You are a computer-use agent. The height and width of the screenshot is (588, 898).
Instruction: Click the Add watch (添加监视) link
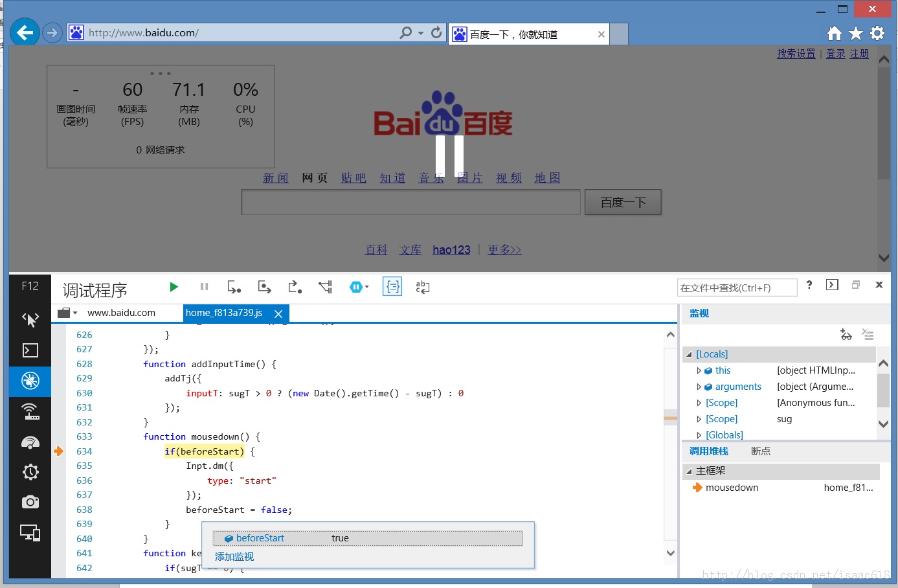(x=234, y=557)
